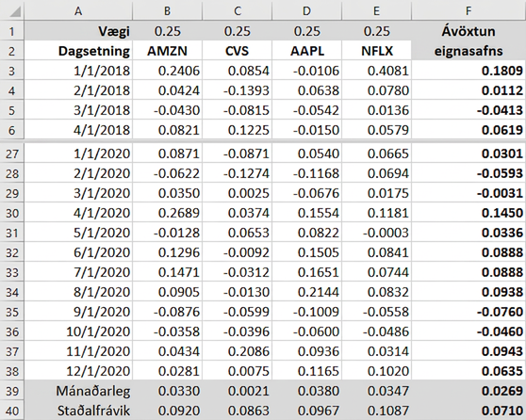
Task: Select the NFLX header cell
Action: pyautogui.click(x=376, y=51)
